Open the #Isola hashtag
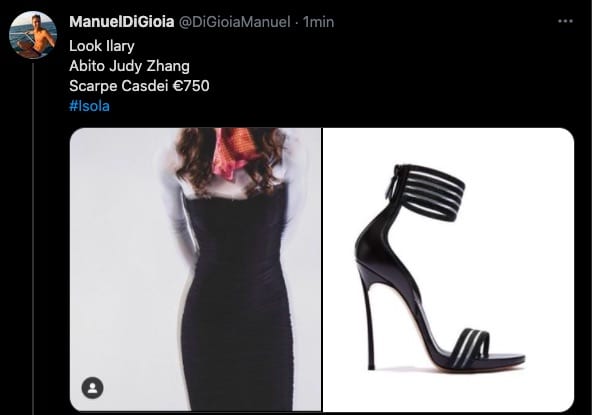Viewport: 592px width, 415px height. (89, 106)
